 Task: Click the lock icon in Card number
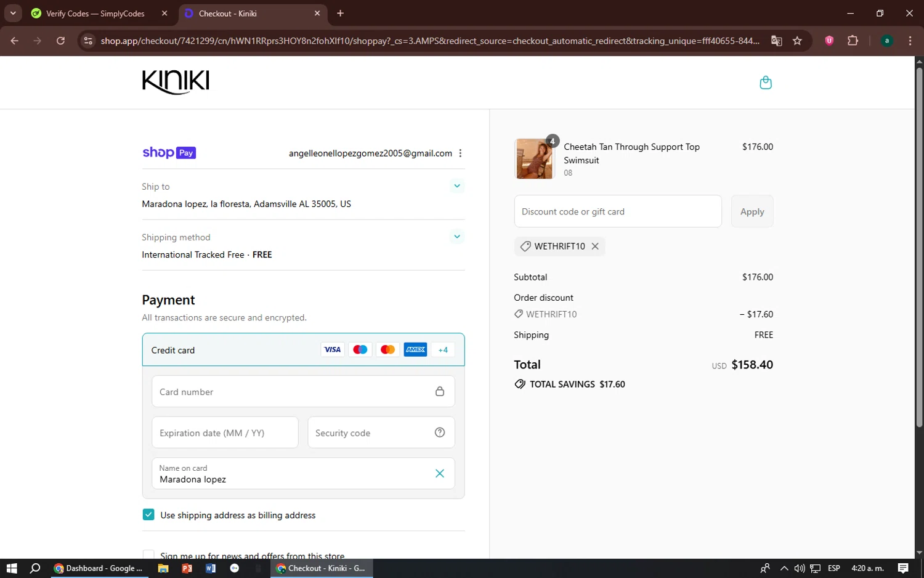coord(440,391)
